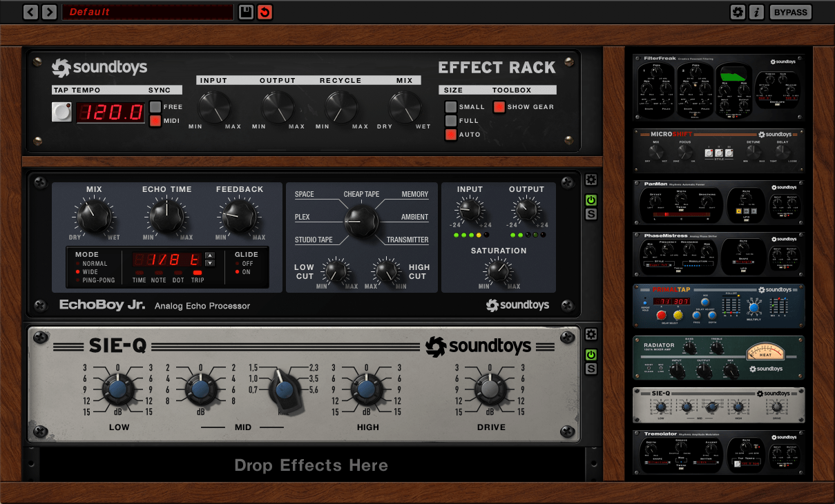
Task: Pick the PrimalTap thumbnail in gear list
Action: [x=719, y=305]
